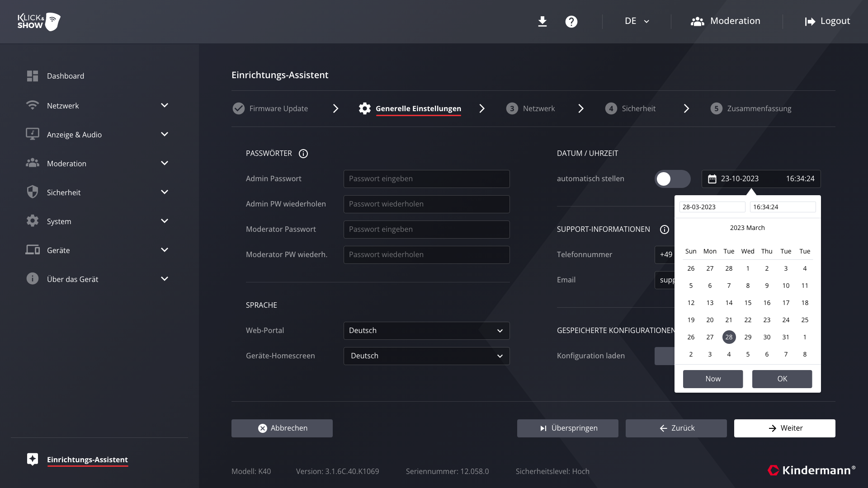Click the date picker 16:34:24 time field
This screenshot has height=488, width=868.
[x=783, y=207]
